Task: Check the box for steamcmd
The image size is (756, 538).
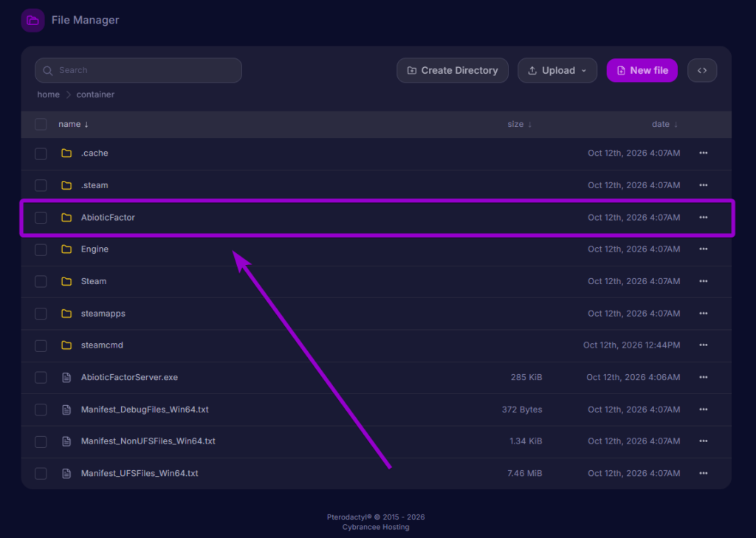Action: point(41,345)
